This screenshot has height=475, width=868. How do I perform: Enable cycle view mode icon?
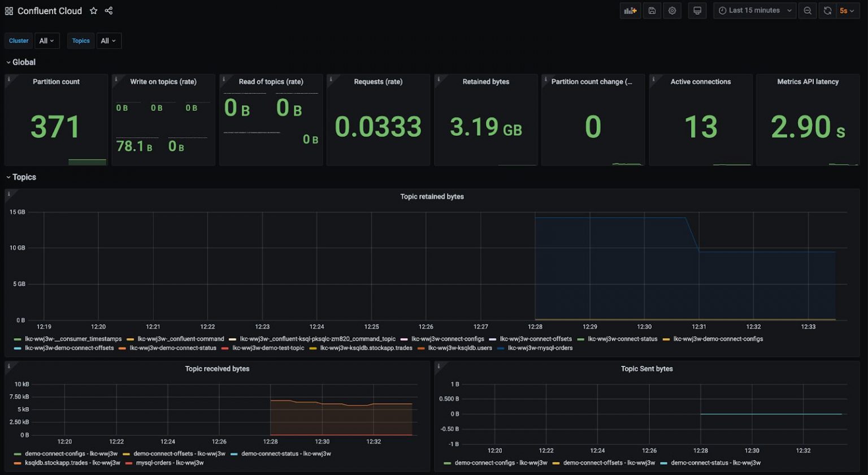click(697, 11)
